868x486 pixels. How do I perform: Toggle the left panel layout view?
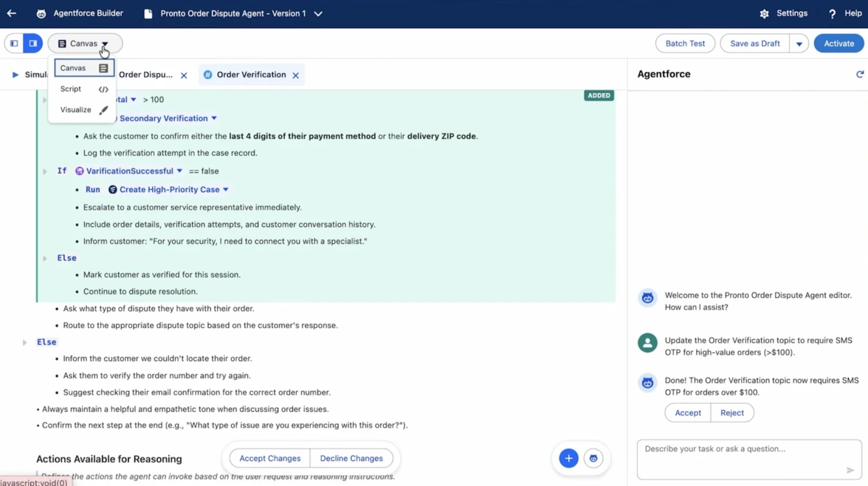pyautogui.click(x=14, y=43)
